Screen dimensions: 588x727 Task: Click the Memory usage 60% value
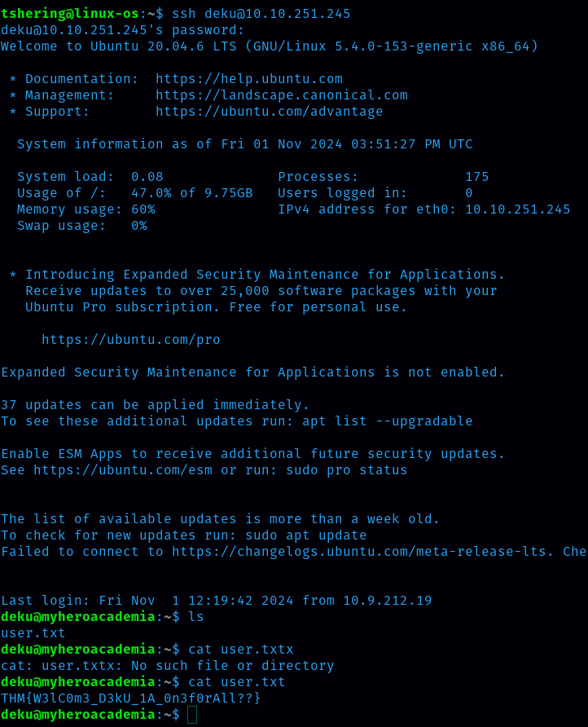pos(143,209)
